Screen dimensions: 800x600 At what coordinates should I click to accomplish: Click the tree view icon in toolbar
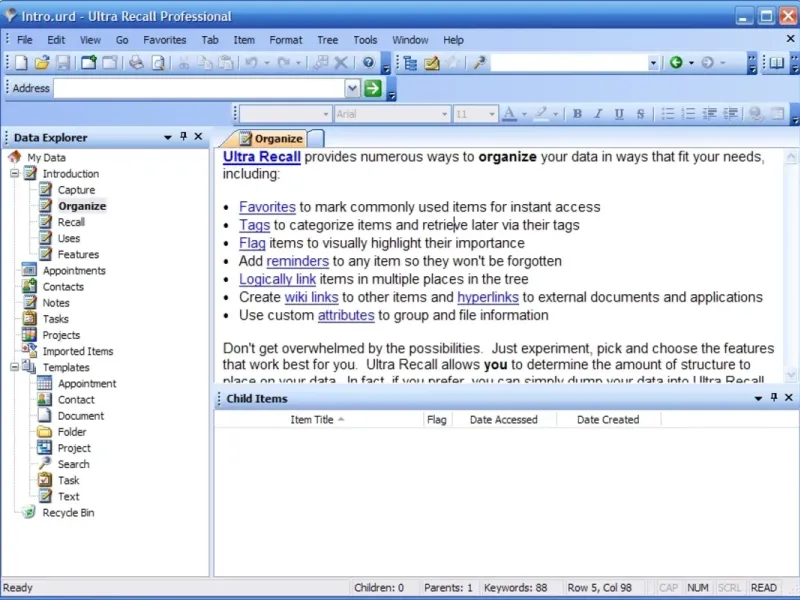pos(410,63)
